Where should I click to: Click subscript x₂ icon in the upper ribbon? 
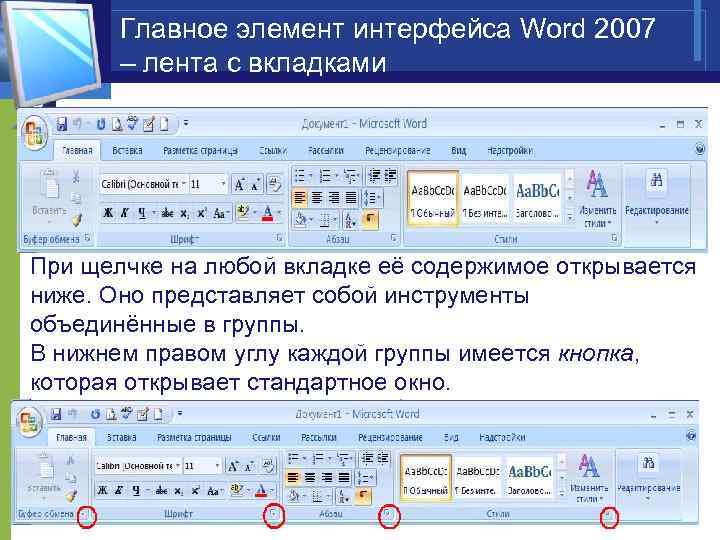(x=185, y=214)
